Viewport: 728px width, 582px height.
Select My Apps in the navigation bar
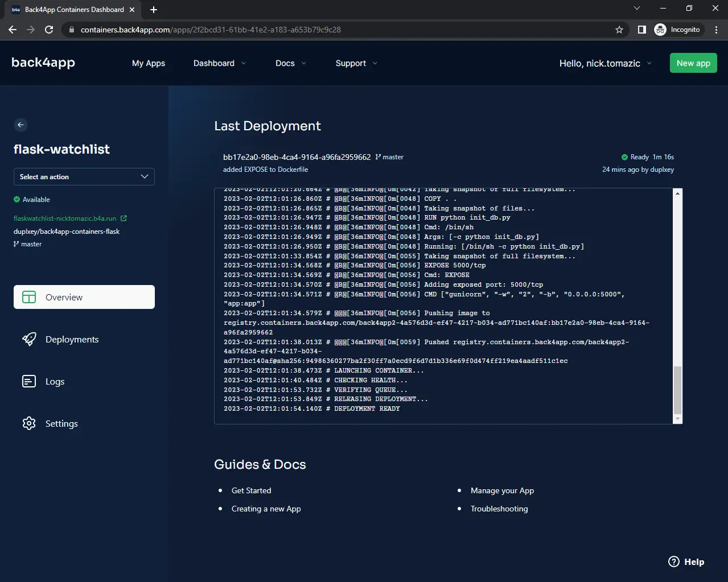click(x=149, y=63)
